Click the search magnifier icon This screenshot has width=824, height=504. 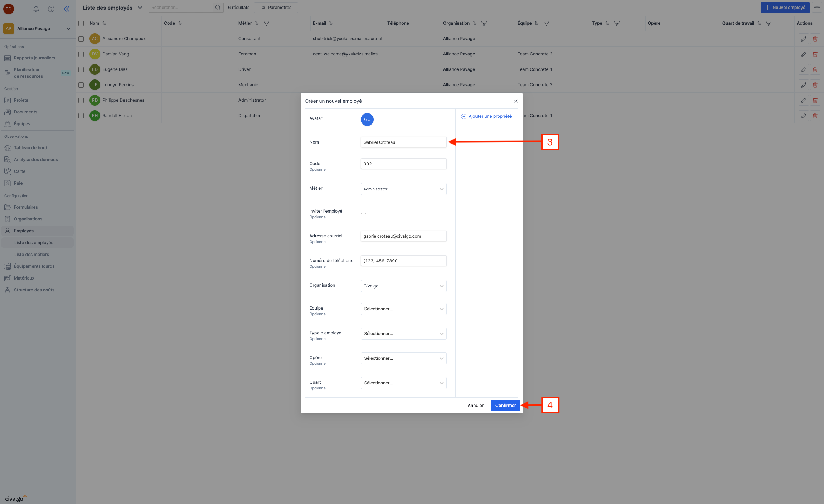(x=218, y=8)
